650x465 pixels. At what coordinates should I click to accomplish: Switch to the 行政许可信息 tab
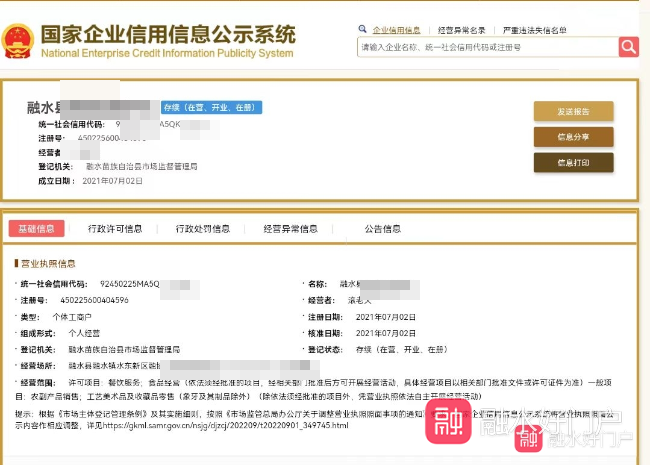(115, 229)
